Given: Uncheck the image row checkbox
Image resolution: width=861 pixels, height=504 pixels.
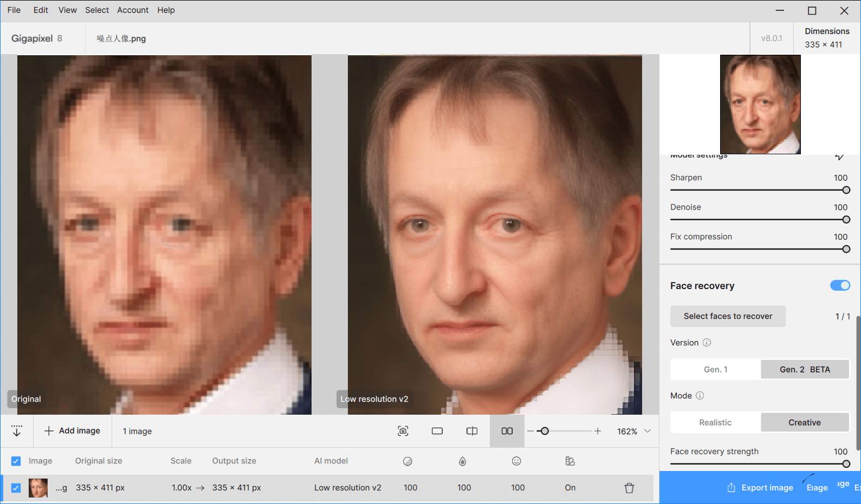Looking at the screenshot, I should [x=16, y=488].
